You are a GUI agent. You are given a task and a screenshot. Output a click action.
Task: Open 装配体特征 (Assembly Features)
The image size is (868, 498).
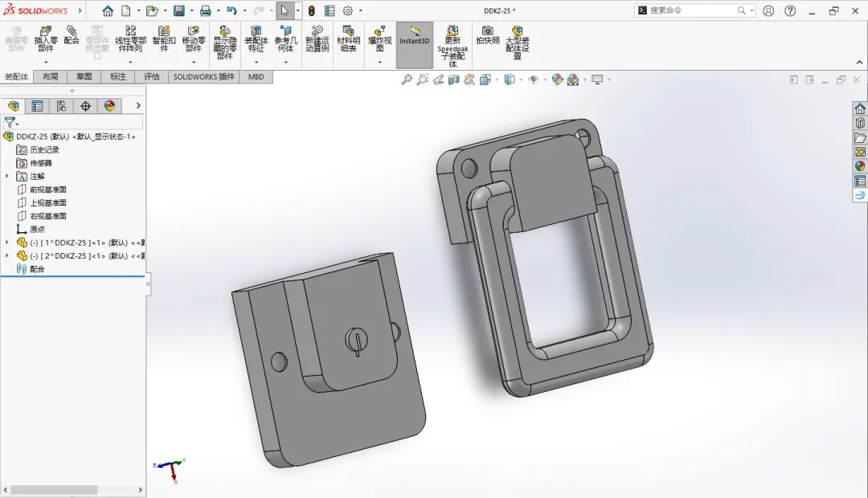tap(256, 39)
